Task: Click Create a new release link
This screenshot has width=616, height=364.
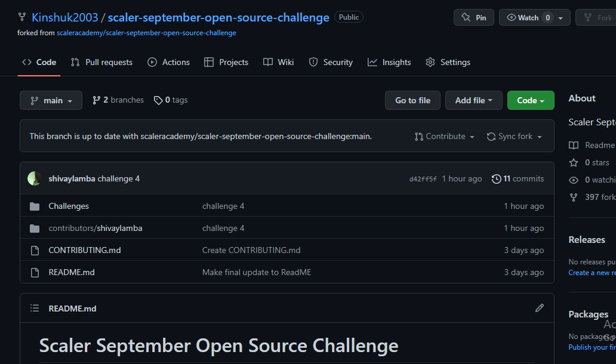Action: point(592,273)
